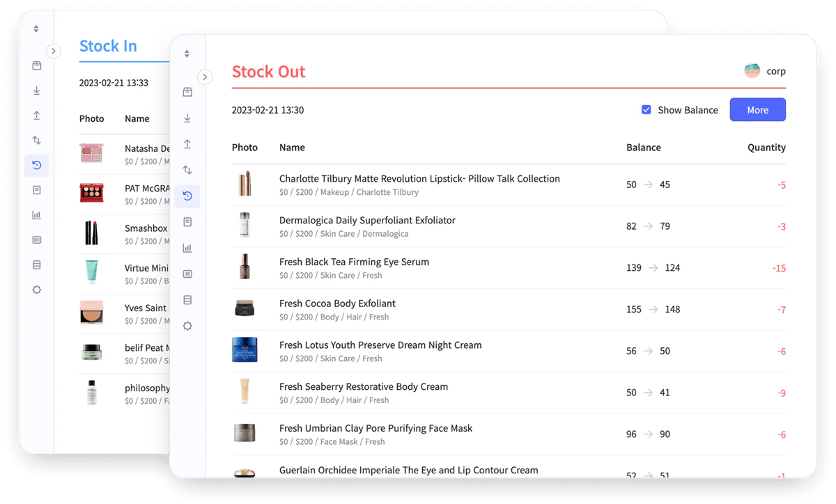Open the Transfer up-down arrows icon
This screenshot has width=836, height=504.
[187, 169]
